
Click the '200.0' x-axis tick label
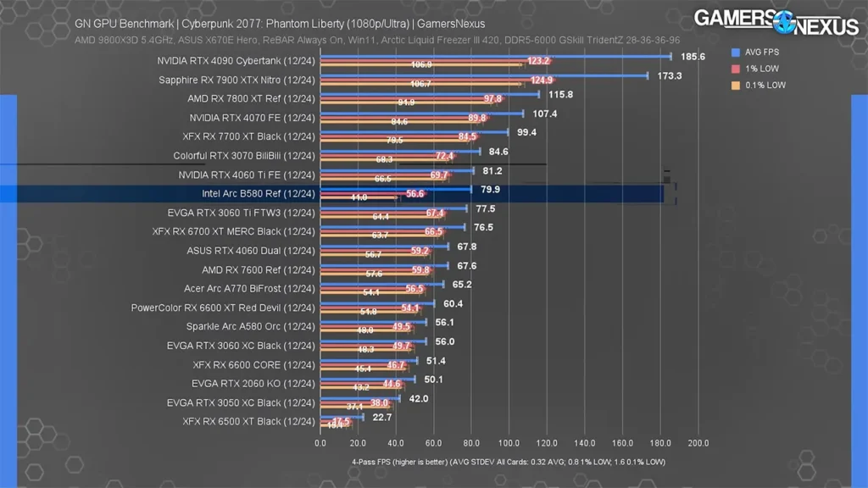[698, 443]
